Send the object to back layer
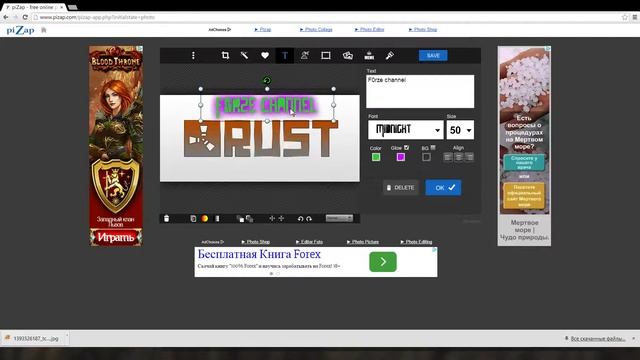 click(249, 219)
